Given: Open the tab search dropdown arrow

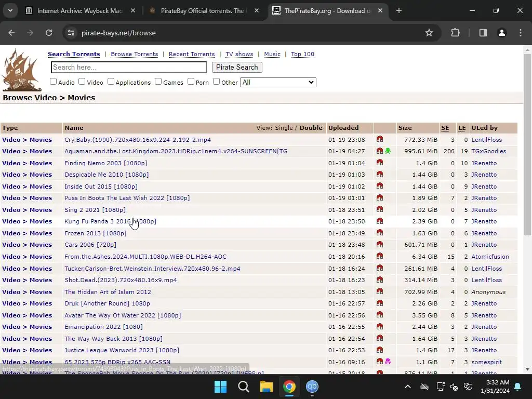Looking at the screenshot, I should (x=10, y=10).
